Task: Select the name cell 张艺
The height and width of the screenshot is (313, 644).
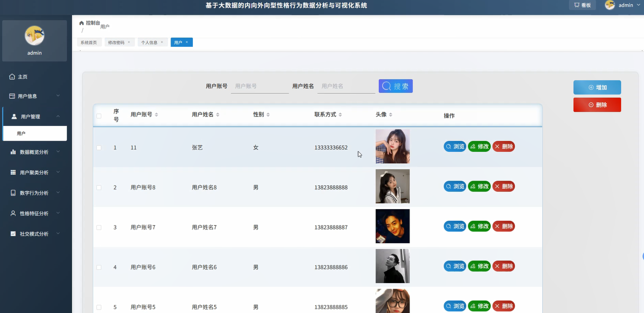Action: (x=197, y=148)
